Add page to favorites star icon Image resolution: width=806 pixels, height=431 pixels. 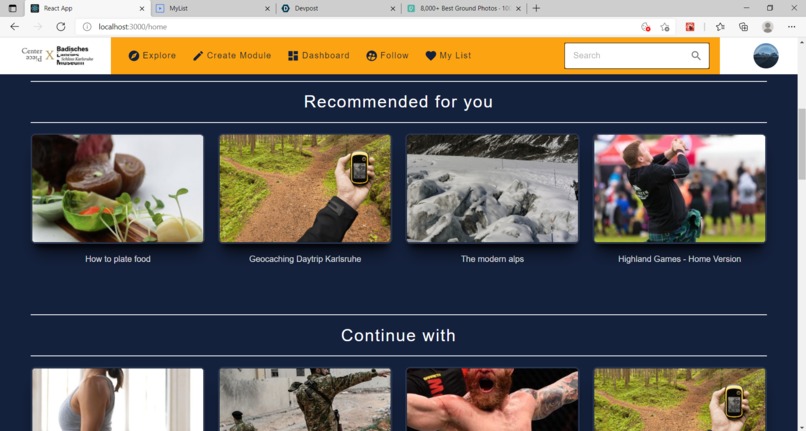pyautogui.click(x=665, y=27)
